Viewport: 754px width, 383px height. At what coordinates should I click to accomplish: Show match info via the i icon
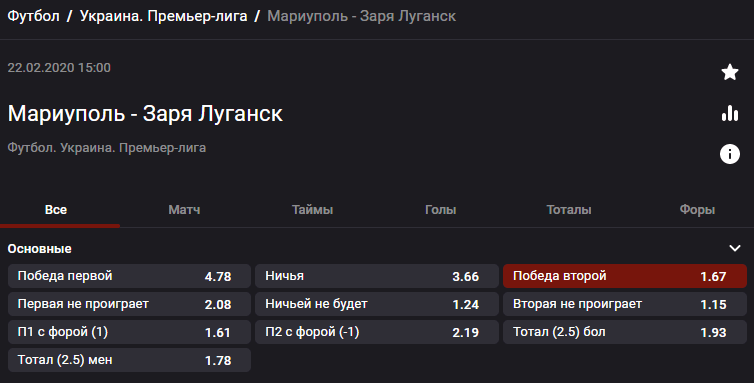point(729,154)
